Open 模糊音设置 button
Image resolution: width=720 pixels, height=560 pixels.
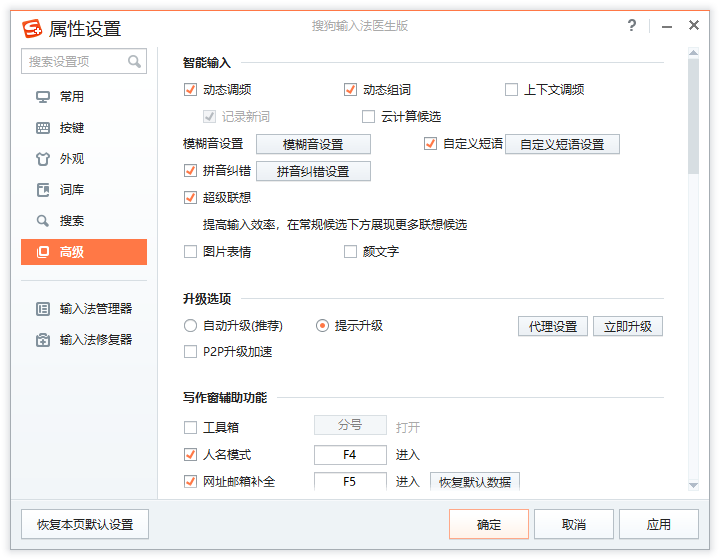click(313, 144)
